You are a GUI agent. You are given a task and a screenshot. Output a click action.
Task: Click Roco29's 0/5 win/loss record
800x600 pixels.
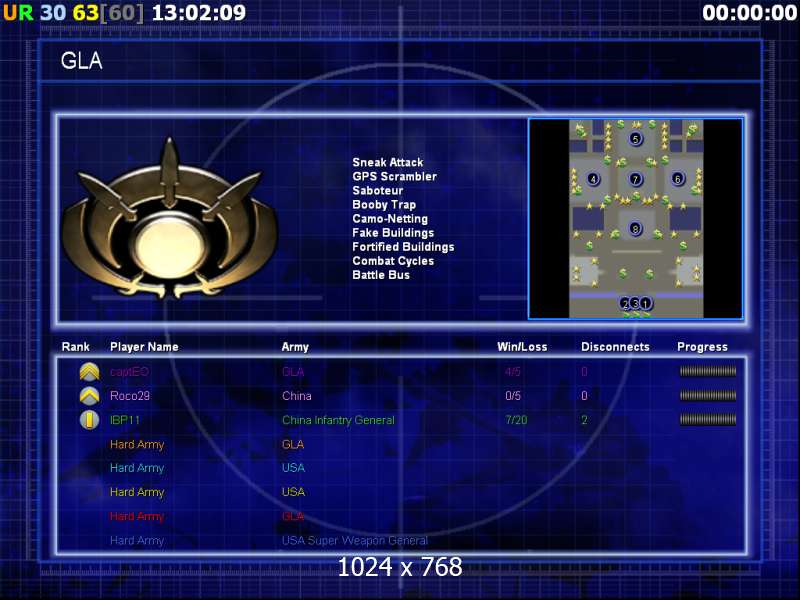[513, 396]
